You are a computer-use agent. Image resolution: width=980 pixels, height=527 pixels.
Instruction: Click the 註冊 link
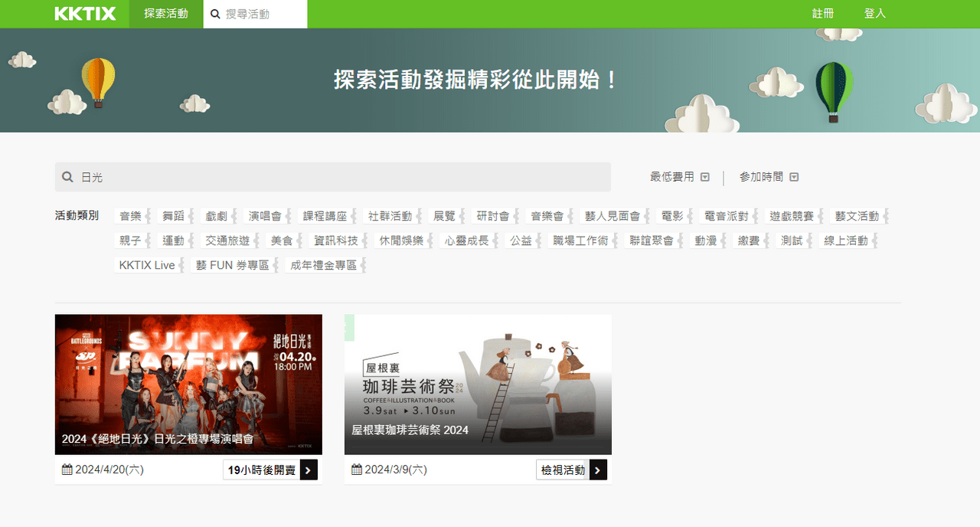point(822,13)
